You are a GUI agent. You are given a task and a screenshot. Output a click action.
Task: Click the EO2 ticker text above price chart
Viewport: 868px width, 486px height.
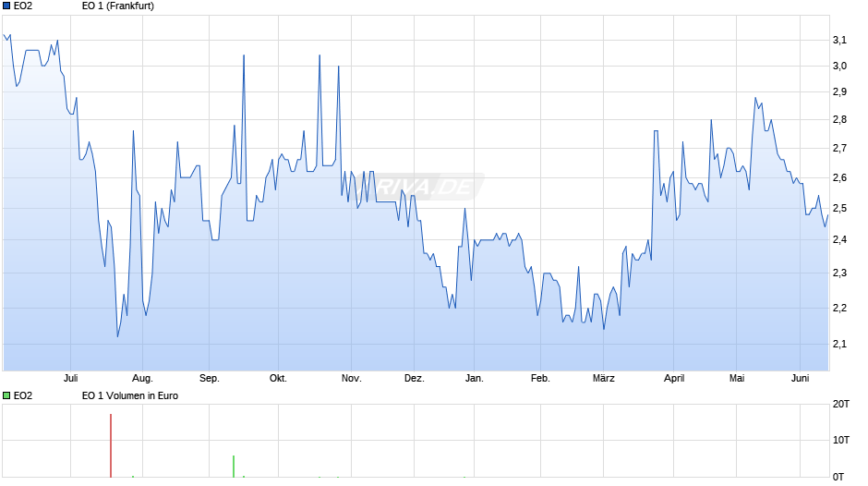(23, 6)
